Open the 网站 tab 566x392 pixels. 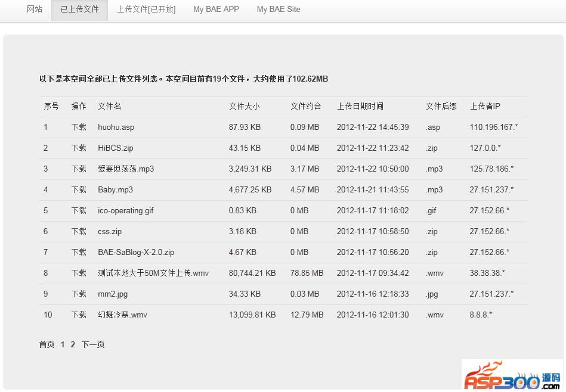point(35,10)
